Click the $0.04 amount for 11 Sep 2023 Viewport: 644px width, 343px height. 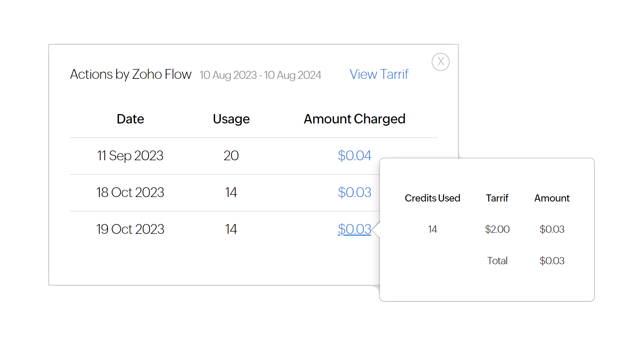(x=354, y=156)
